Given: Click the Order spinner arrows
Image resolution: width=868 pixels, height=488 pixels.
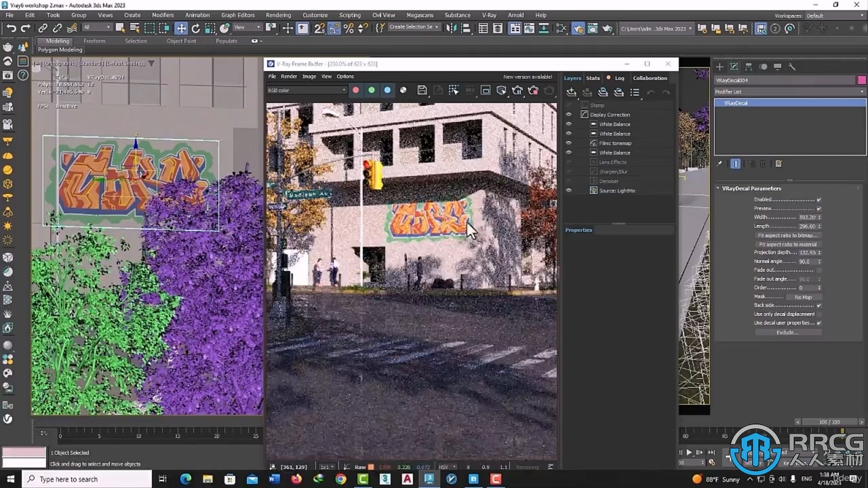Looking at the screenshot, I should (820, 287).
